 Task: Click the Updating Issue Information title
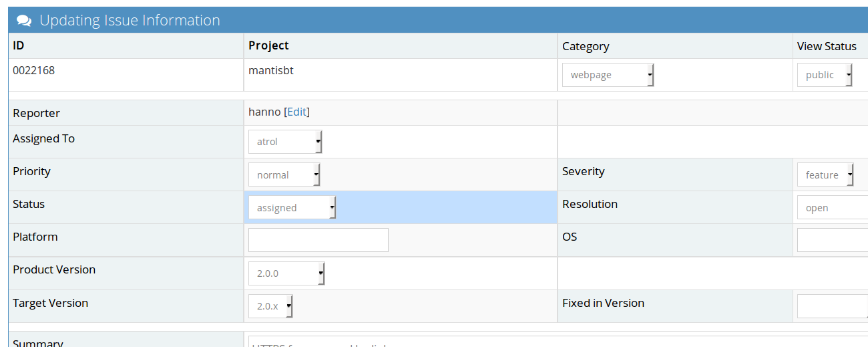point(130,21)
